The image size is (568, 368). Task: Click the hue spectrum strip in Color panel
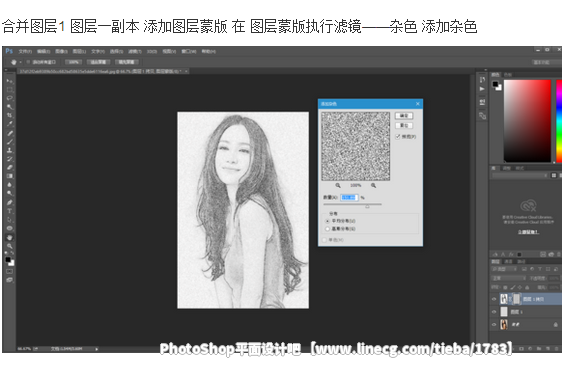[x=559, y=121]
